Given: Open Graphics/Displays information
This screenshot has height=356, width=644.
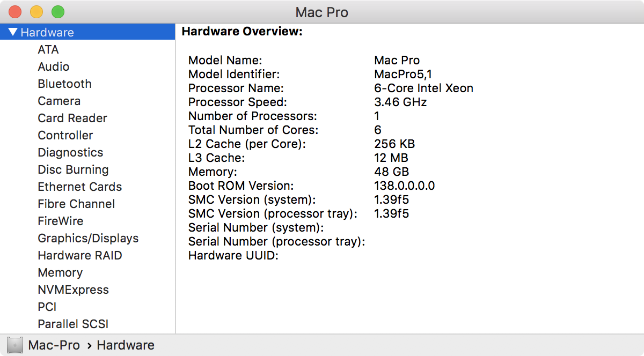Looking at the screenshot, I should click(x=88, y=238).
